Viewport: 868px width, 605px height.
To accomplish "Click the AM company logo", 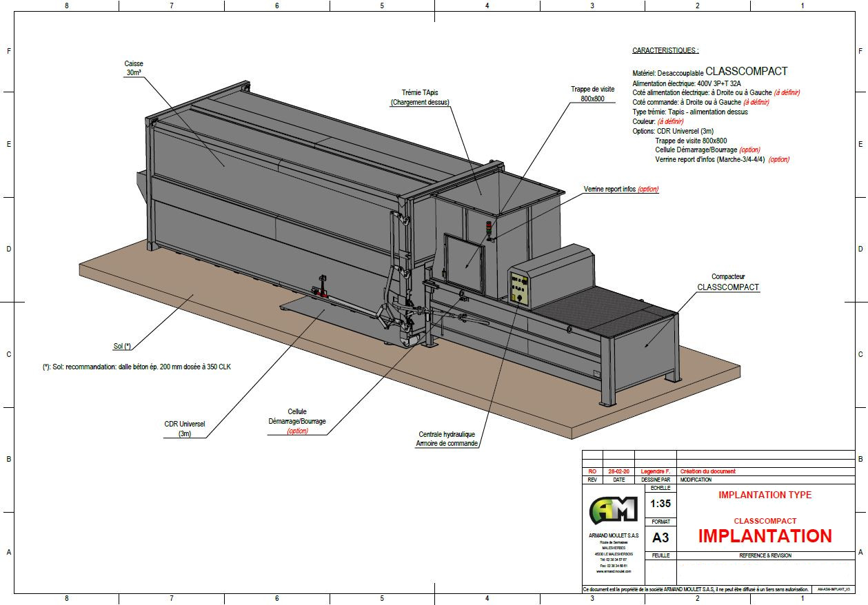I will (x=613, y=510).
